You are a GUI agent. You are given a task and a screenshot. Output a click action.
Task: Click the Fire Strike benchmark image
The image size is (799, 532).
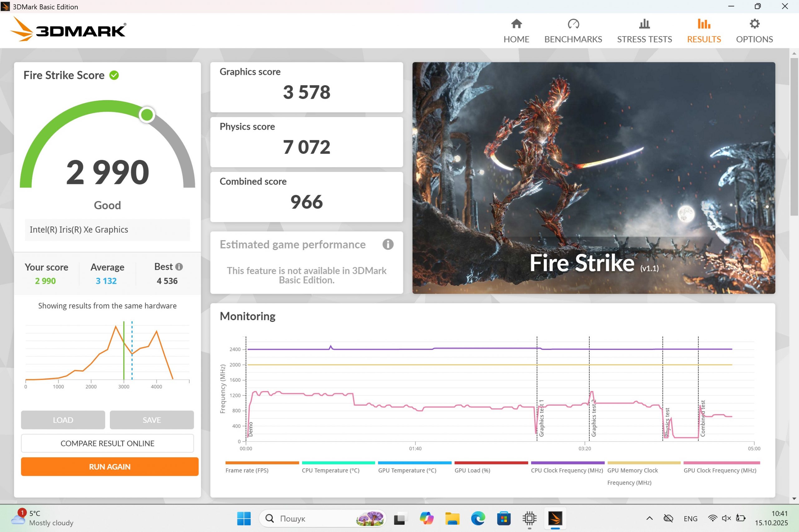point(593,178)
